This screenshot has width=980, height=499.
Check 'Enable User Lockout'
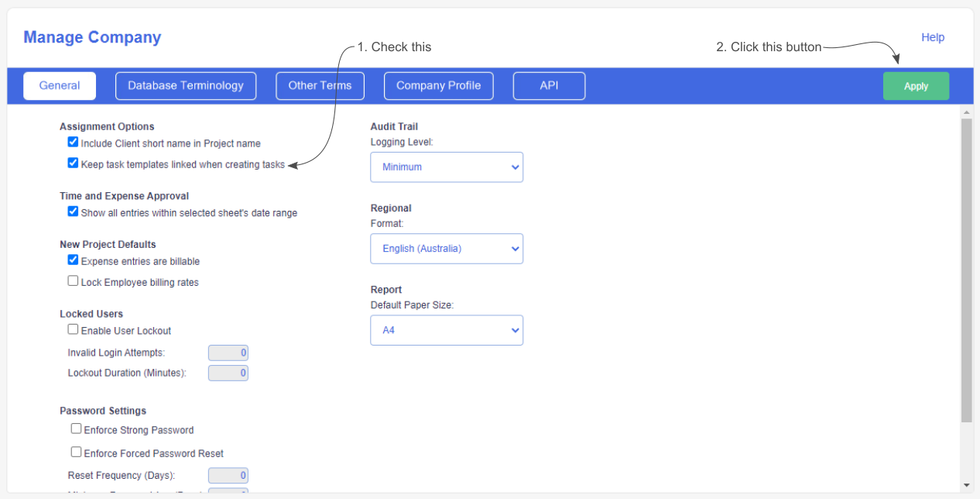click(73, 329)
